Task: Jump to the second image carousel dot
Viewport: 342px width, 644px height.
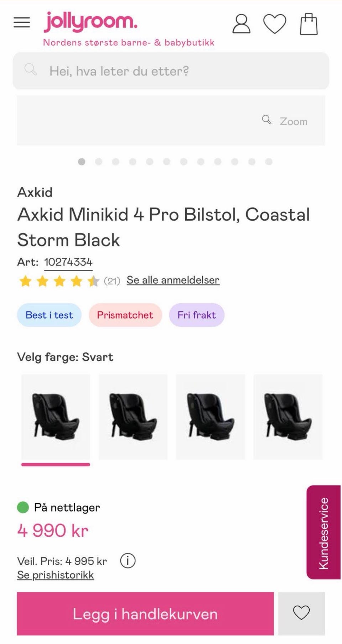Action: click(x=99, y=162)
